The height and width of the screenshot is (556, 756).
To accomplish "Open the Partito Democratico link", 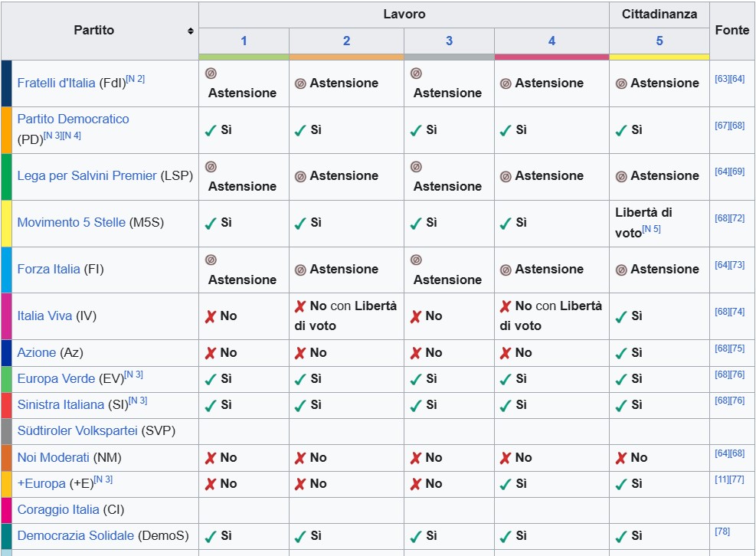I will 74,119.
